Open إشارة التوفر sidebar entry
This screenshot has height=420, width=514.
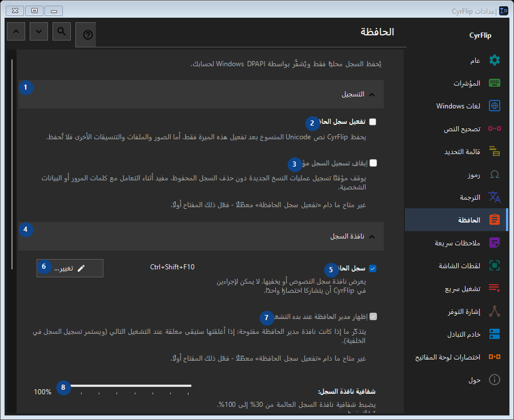point(456,311)
